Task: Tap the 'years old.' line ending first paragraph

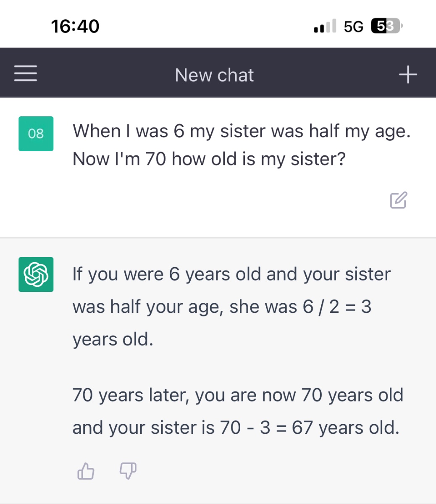Action: (113, 339)
